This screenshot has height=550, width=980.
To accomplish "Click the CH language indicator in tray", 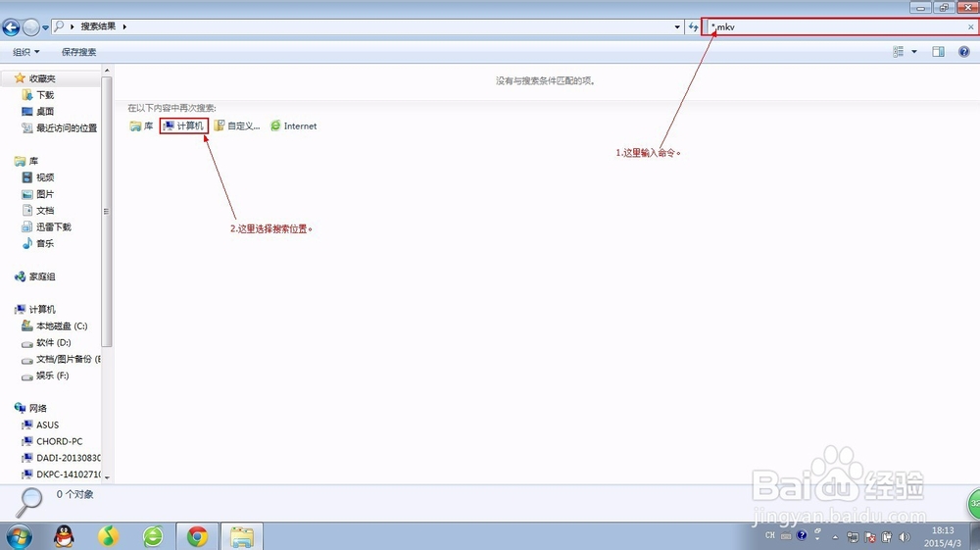I will coord(770,536).
